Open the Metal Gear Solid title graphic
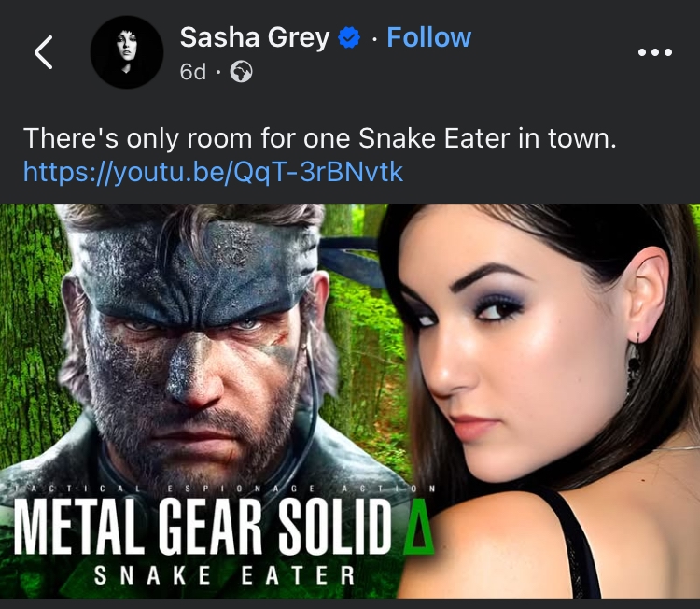700x609 pixels. click(x=202, y=526)
